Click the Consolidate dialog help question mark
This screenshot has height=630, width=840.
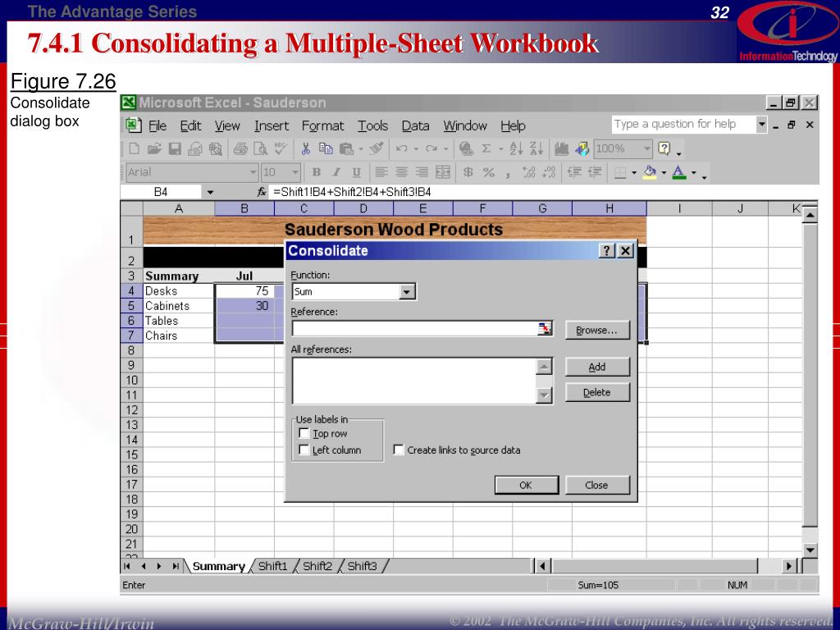pyautogui.click(x=606, y=251)
